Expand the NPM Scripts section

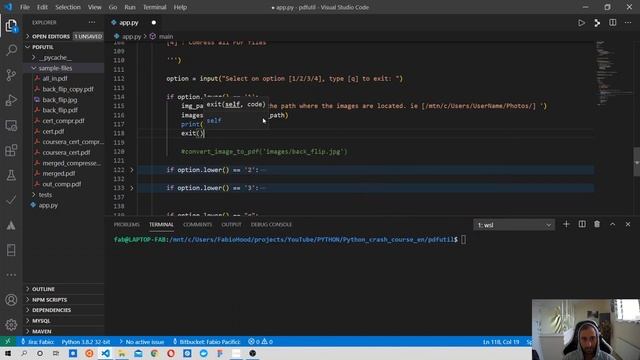(64, 300)
